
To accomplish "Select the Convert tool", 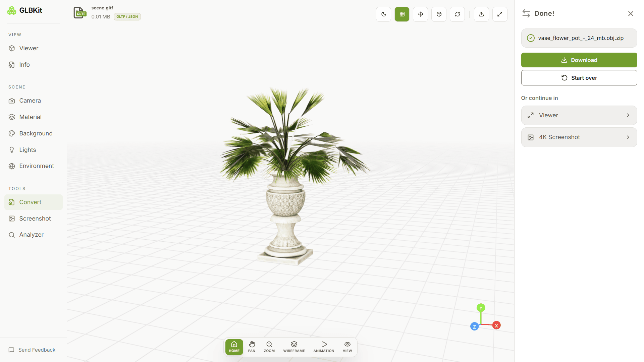I will tap(34, 202).
